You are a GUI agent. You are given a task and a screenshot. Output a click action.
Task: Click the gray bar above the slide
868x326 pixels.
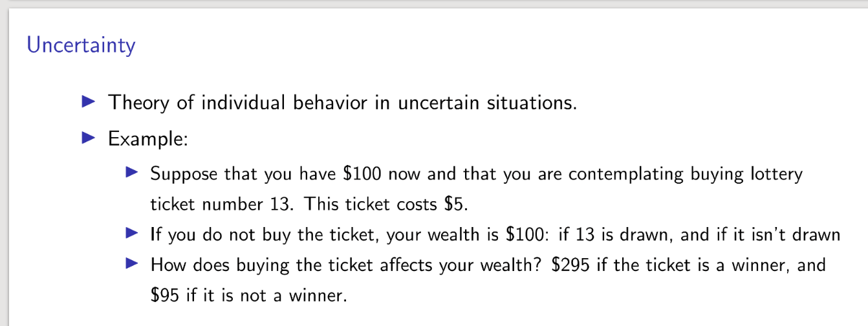coord(434,4)
